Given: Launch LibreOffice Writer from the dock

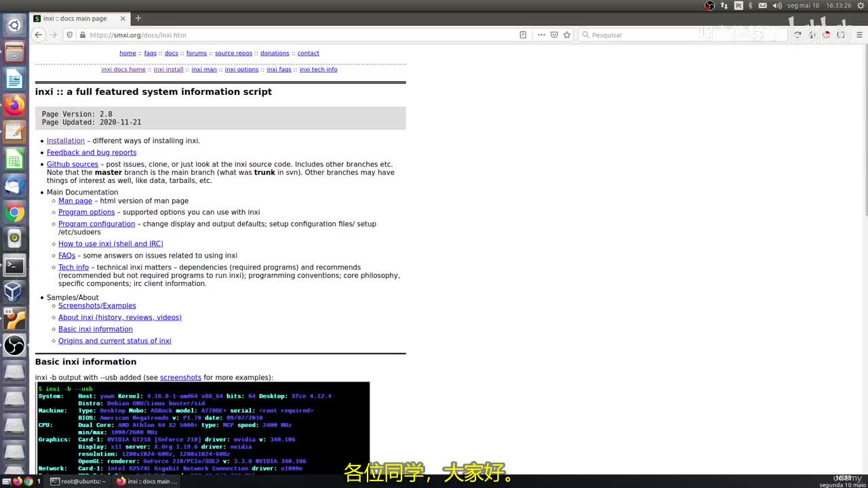Looking at the screenshot, I should 14,79.
